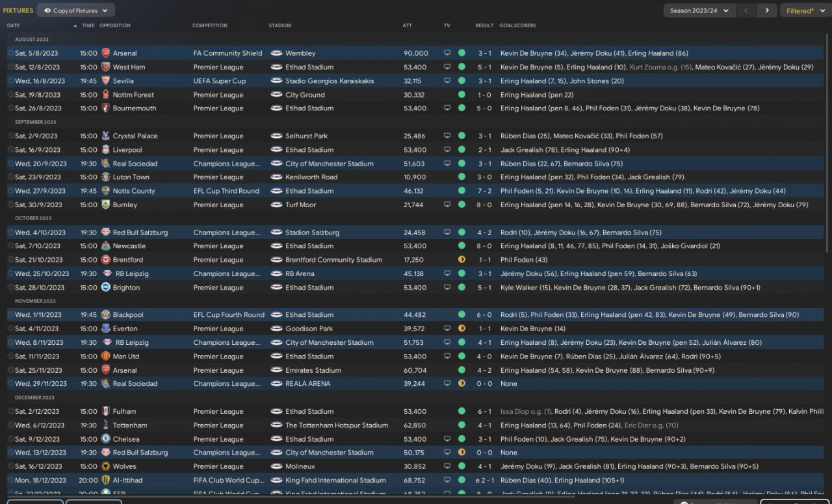Click the Luton Town club badge
This screenshot has height=504, width=832.
click(x=105, y=177)
